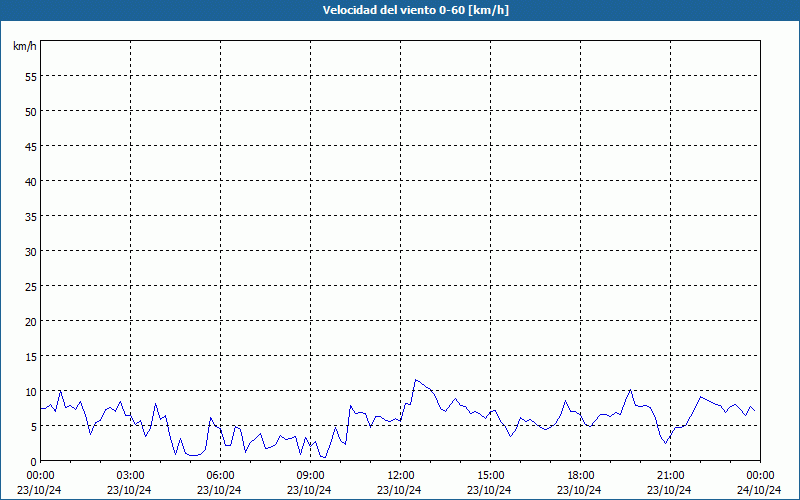Select the 50 value on the y-axis
This screenshot has width=800, height=500.
(x=31, y=112)
